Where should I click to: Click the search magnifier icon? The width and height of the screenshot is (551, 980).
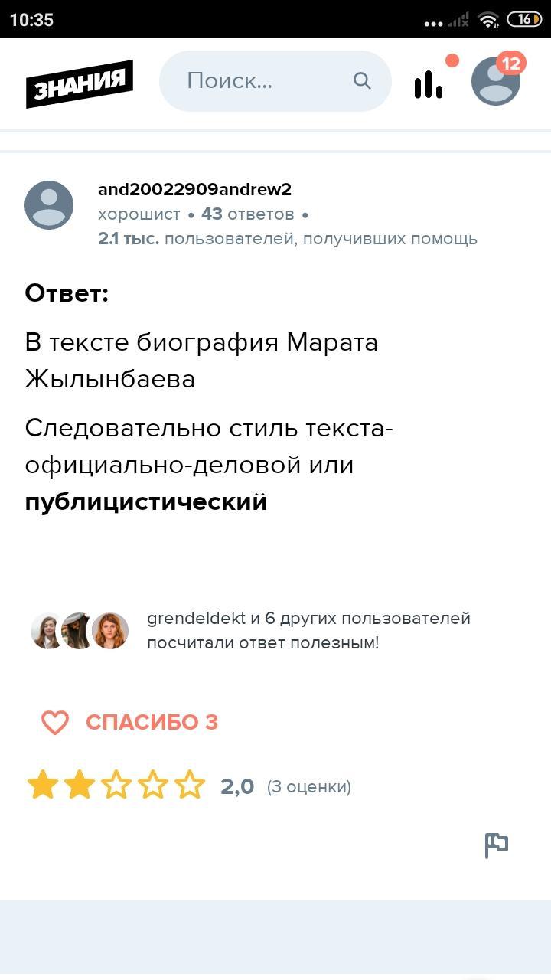point(362,81)
